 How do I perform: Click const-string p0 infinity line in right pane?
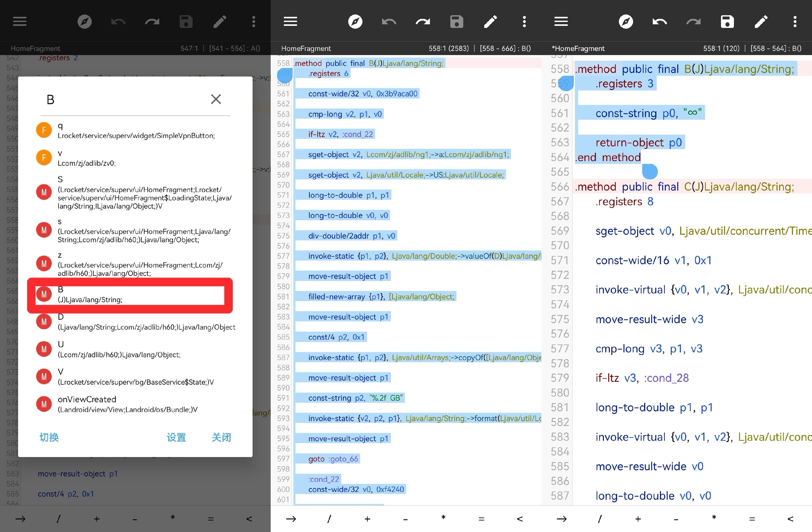pos(649,113)
